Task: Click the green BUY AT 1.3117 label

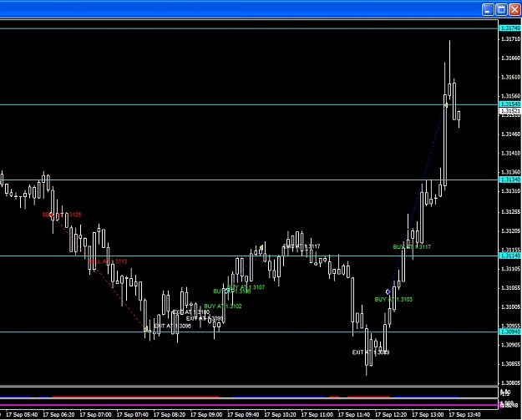Action: click(412, 247)
